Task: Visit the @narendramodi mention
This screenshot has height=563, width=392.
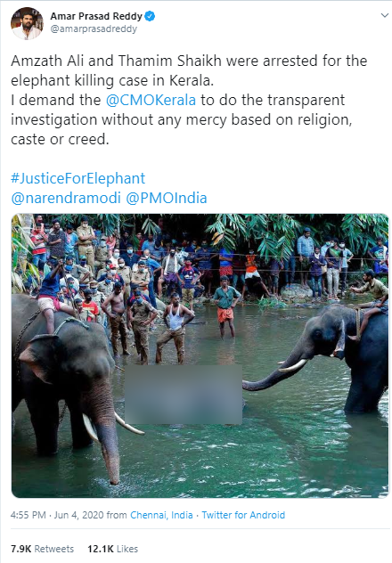Action: pyautogui.click(x=66, y=198)
